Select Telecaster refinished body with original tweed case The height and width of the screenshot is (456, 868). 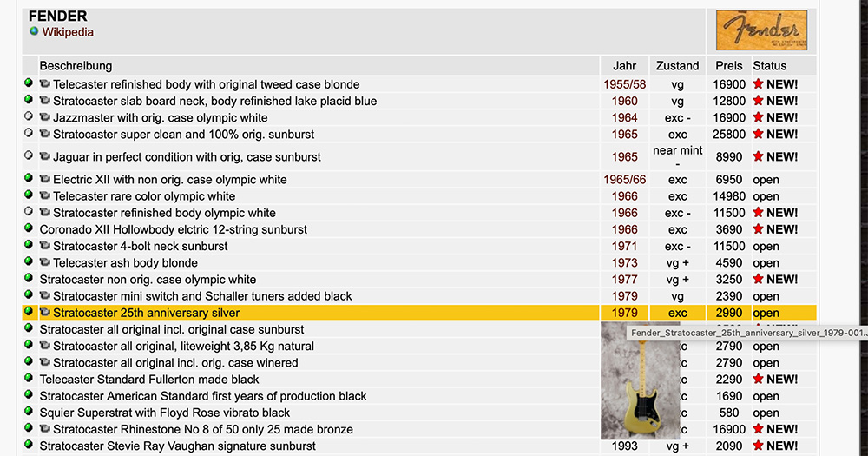point(206,85)
